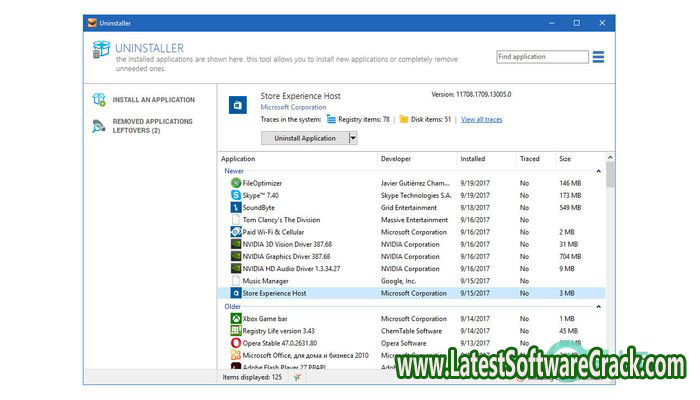Click the Registry items icon
The height and width of the screenshot is (400, 700).
tap(331, 119)
